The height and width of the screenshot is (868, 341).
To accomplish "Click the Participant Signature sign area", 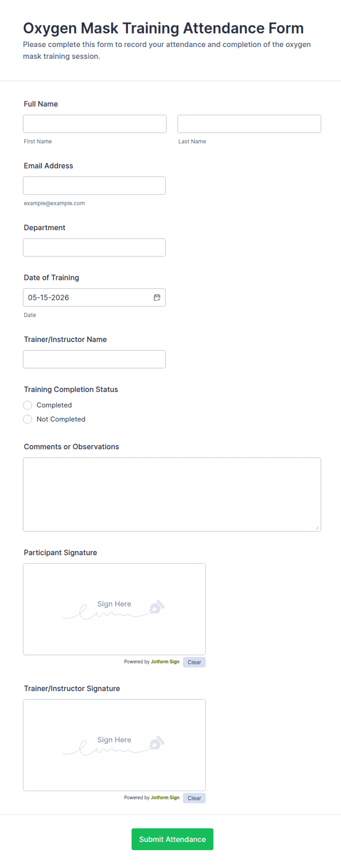I will [114, 609].
